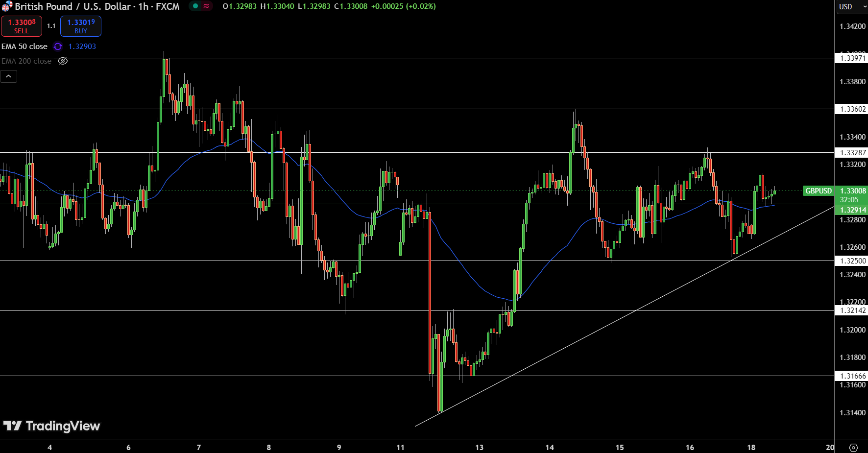Click the 1.32600 price scale tick

(853, 247)
